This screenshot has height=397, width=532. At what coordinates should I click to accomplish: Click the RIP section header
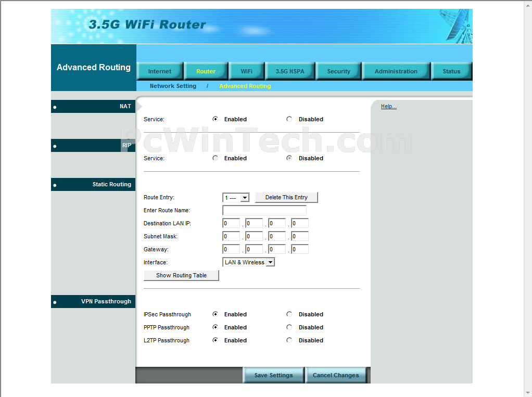click(93, 146)
